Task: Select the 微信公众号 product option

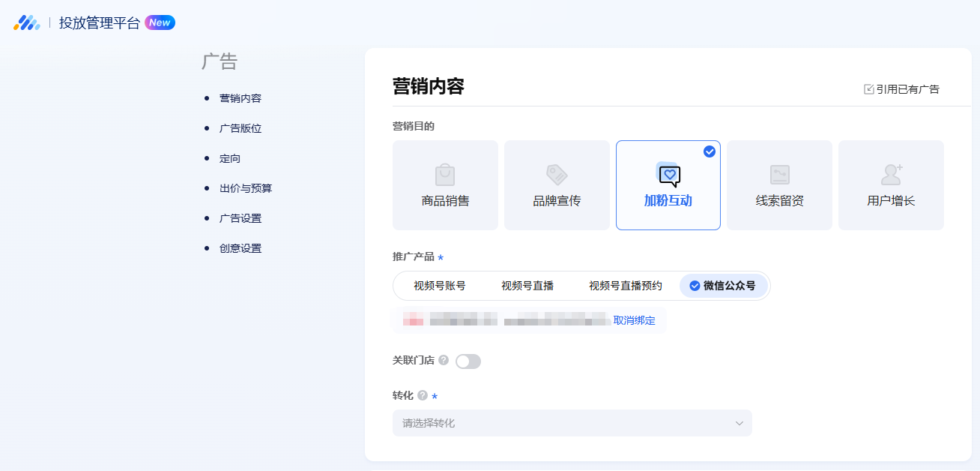Action: click(724, 286)
